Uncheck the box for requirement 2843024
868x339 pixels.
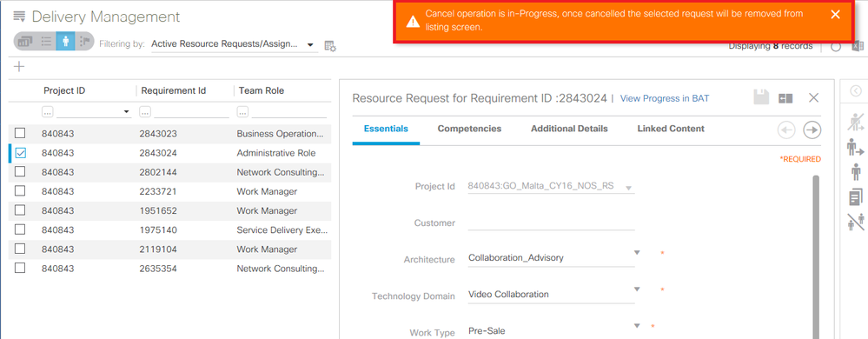(x=20, y=153)
